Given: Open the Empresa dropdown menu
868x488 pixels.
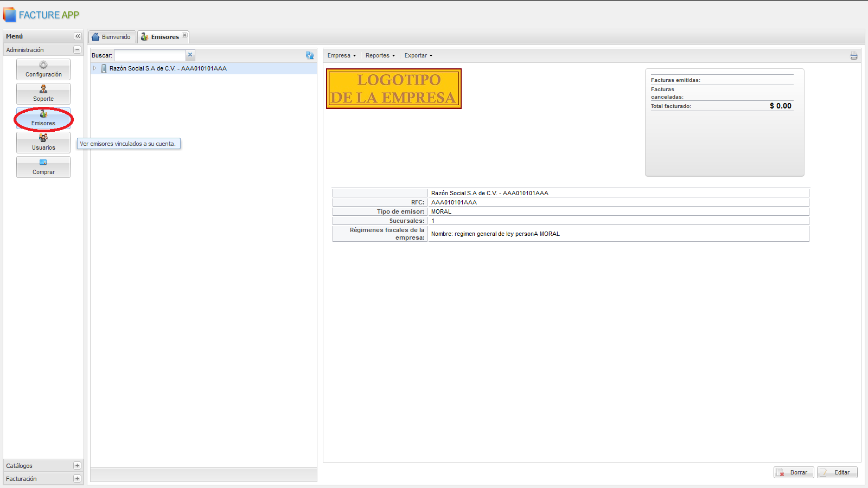Looking at the screenshot, I should click(x=342, y=55).
